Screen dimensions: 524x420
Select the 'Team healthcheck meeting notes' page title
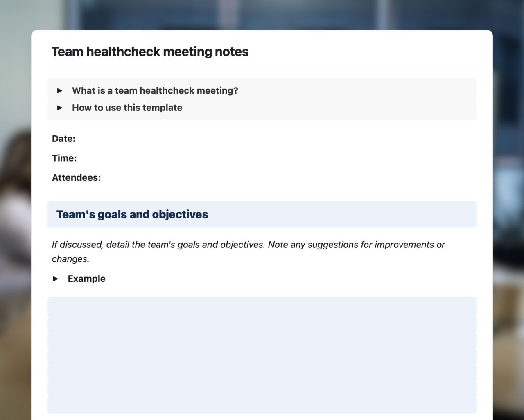point(150,52)
